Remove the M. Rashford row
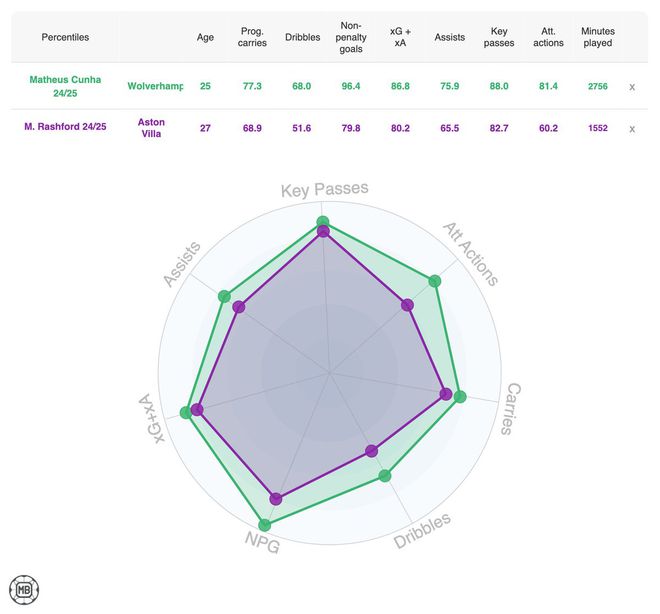This screenshot has height=614, width=660. click(x=632, y=129)
